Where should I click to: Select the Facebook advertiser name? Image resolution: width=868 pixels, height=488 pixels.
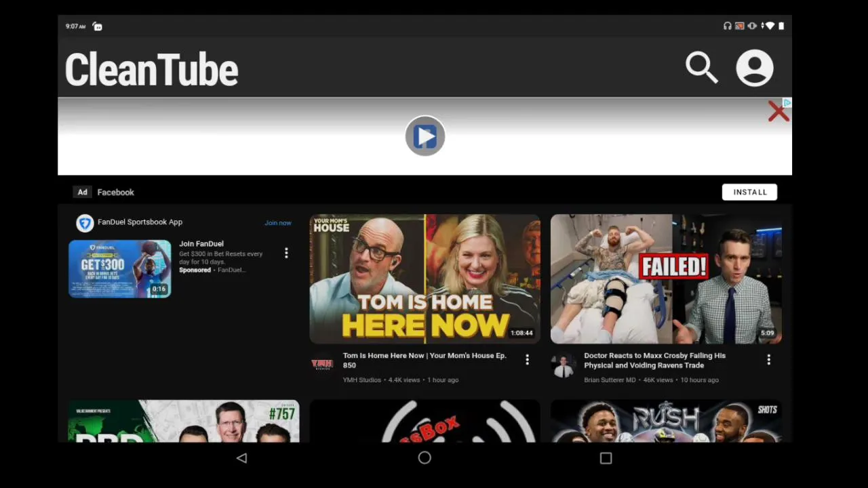pos(115,192)
